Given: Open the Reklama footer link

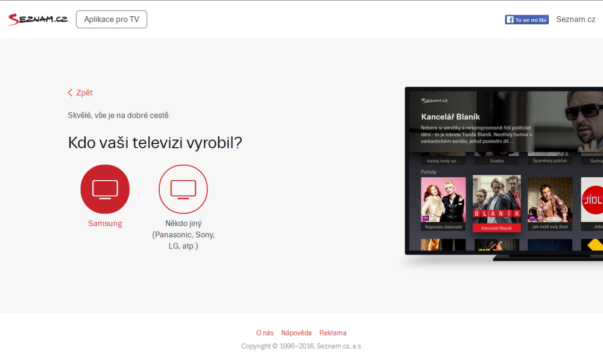Looking at the screenshot, I should click(x=332, y=332).
